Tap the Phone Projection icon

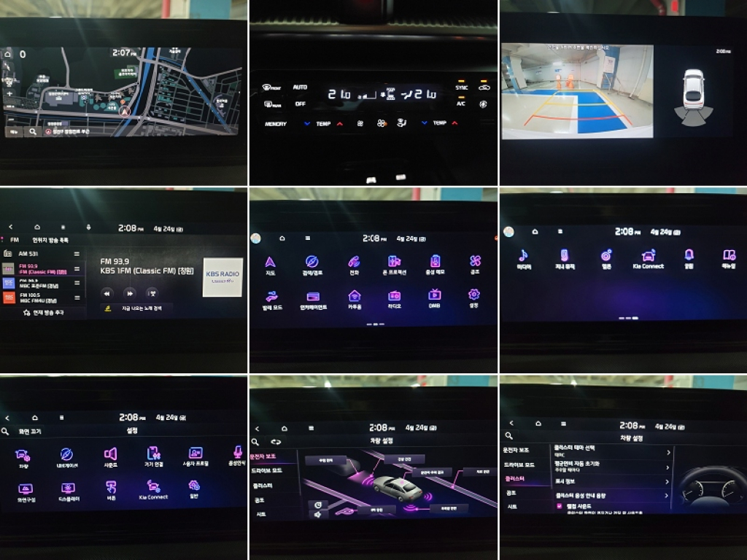[394, 262]
